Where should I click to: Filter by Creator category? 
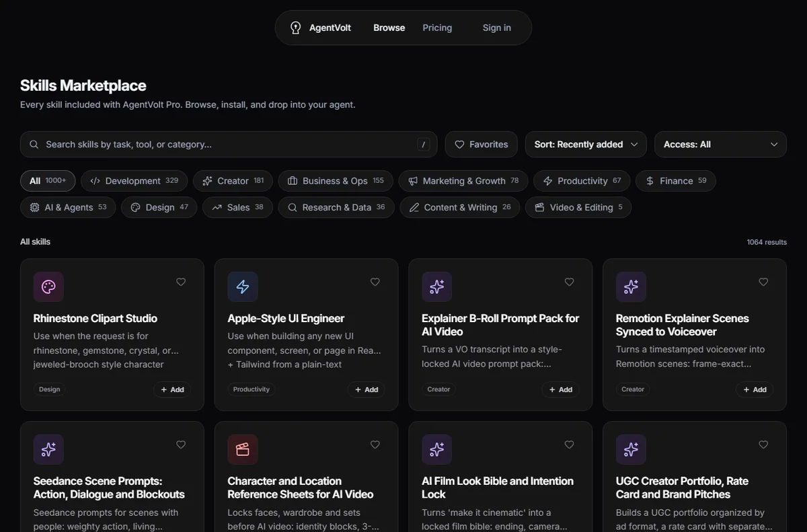coord(233,181)
